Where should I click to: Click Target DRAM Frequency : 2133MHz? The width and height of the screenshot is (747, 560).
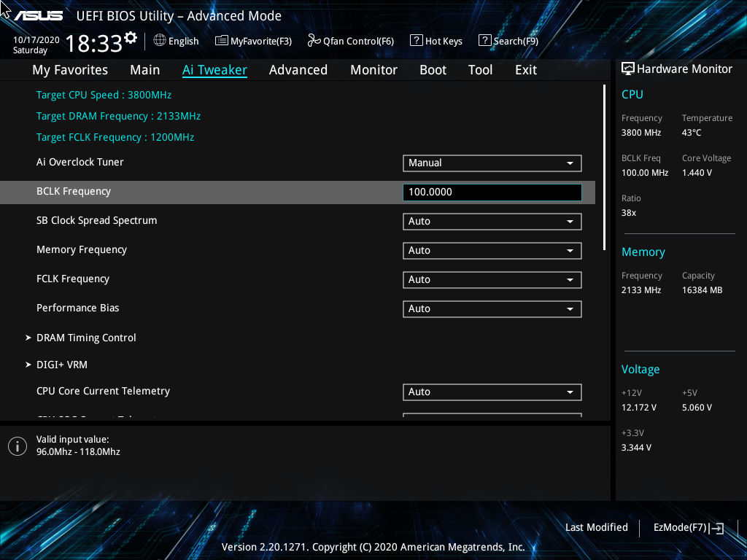[x=118, y=116]
